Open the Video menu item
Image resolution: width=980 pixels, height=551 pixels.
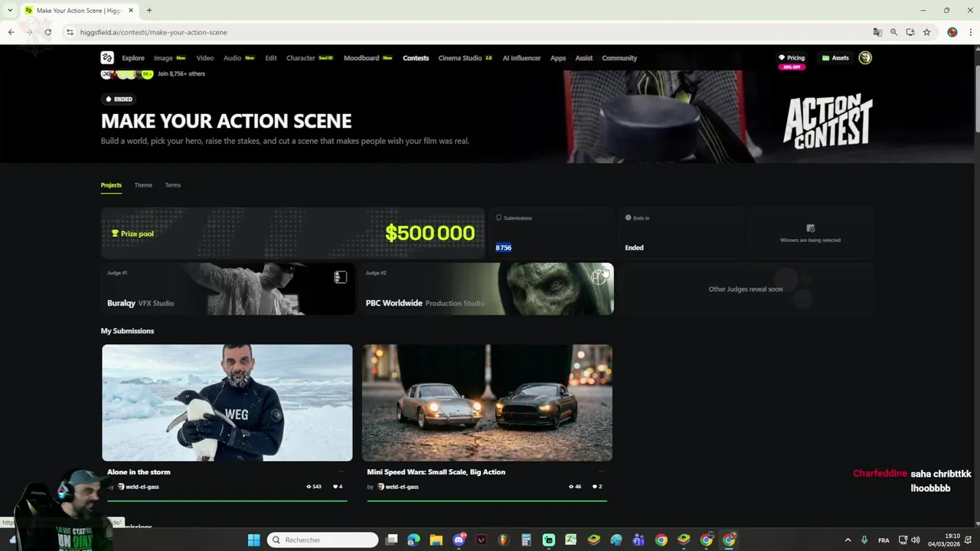point(204,58)
